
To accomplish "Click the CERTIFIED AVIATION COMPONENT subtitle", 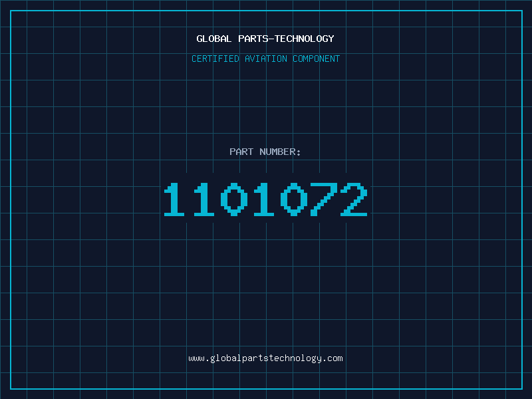I will [265, 59].
